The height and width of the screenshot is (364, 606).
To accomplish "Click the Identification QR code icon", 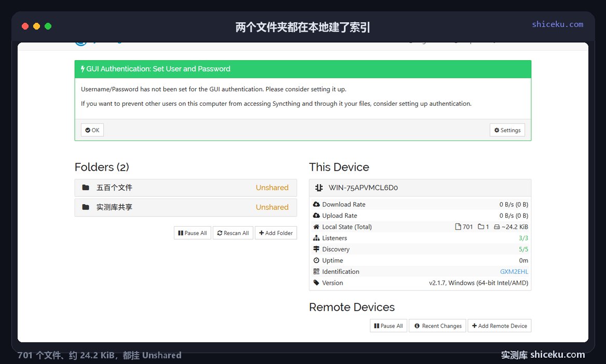I will pos(316,272).
